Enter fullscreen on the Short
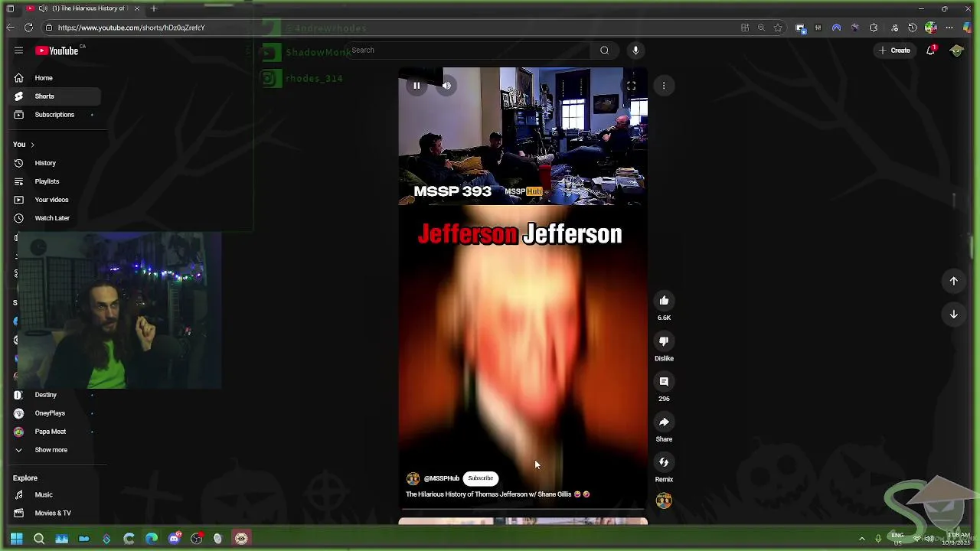 (x=631, y=86)
